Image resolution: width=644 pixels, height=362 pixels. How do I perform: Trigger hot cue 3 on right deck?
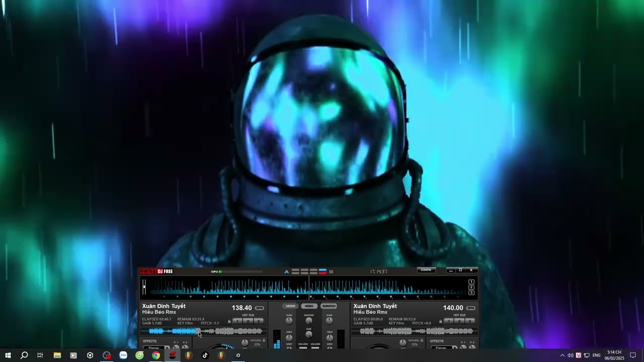[470, 321]
